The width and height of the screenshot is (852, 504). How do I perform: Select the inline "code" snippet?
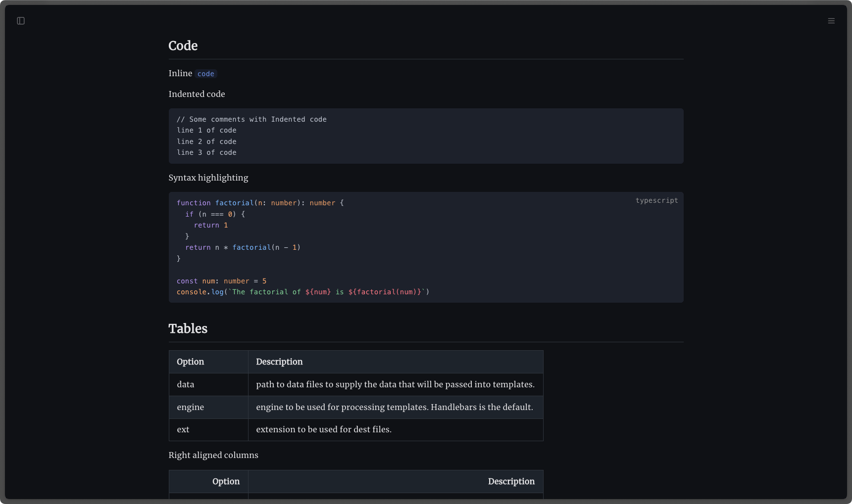[x=205, y=74]
